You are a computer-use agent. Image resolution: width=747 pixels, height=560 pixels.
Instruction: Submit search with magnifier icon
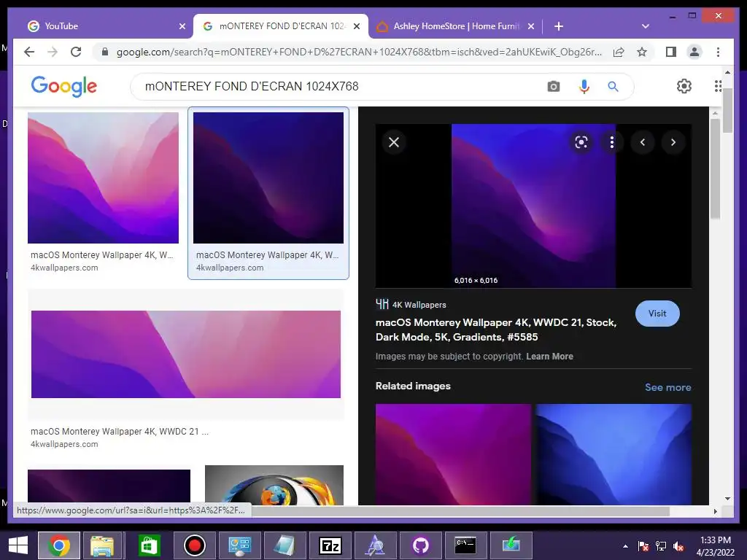[x=613, y=87]
